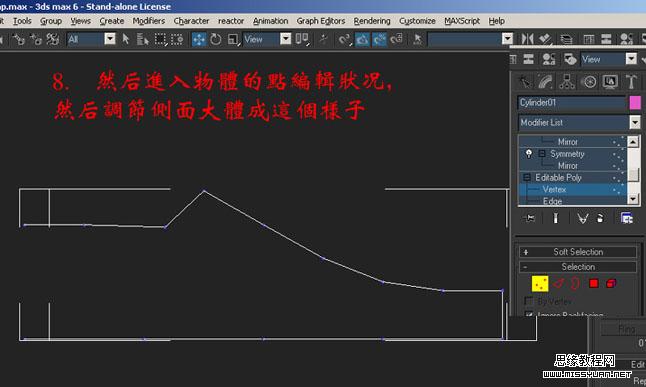Viewport: 646px width, 387px height.
Task: Switch to the Modify command panel tab
Action: coord(545,82)
